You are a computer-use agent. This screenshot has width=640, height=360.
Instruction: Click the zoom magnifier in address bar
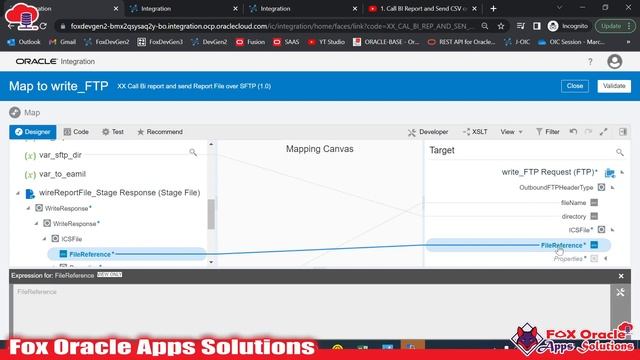click(x=484, y=26)
